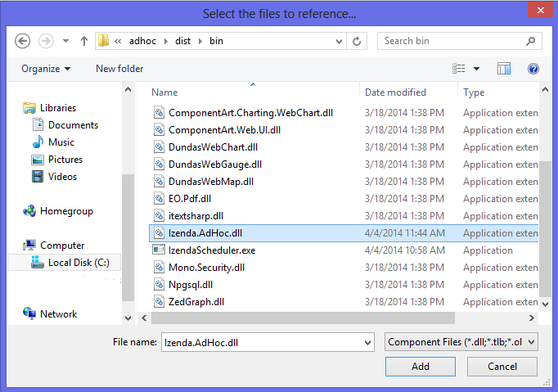Sort by the Type column header
Viewport: 558px width, 392px height.
474,92
